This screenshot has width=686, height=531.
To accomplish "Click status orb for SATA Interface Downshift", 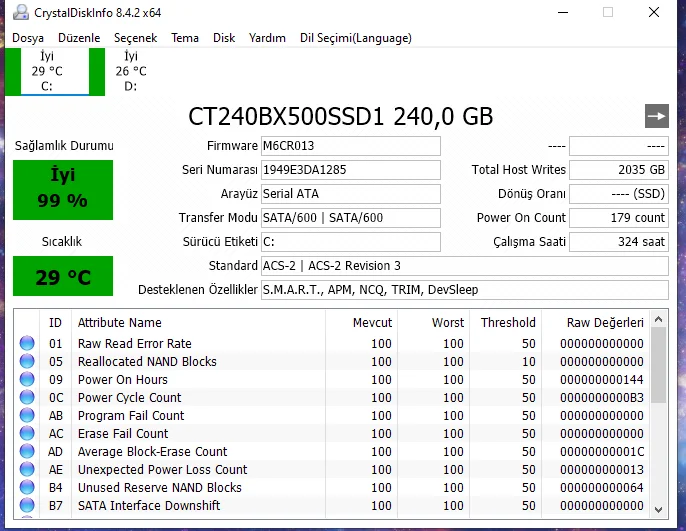I will [27, 505].
